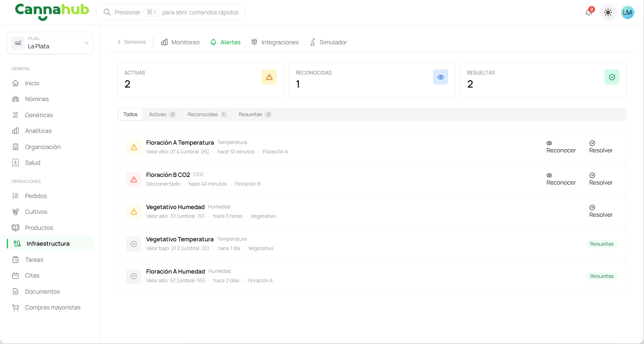The height and width of the screenshot is (344, 644).
Task: Select Infraestructura in the sidebar
Action: [50, 244]
